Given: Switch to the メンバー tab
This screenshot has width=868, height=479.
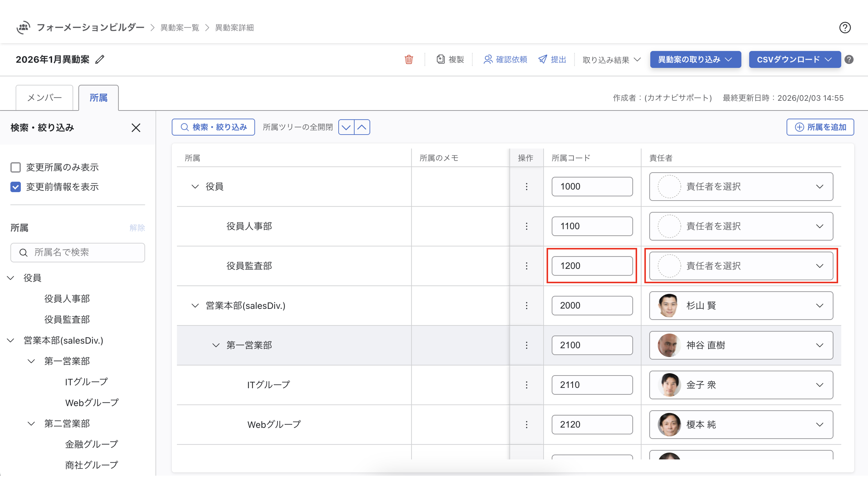Looking at the screenshot, I should [44, 98].
